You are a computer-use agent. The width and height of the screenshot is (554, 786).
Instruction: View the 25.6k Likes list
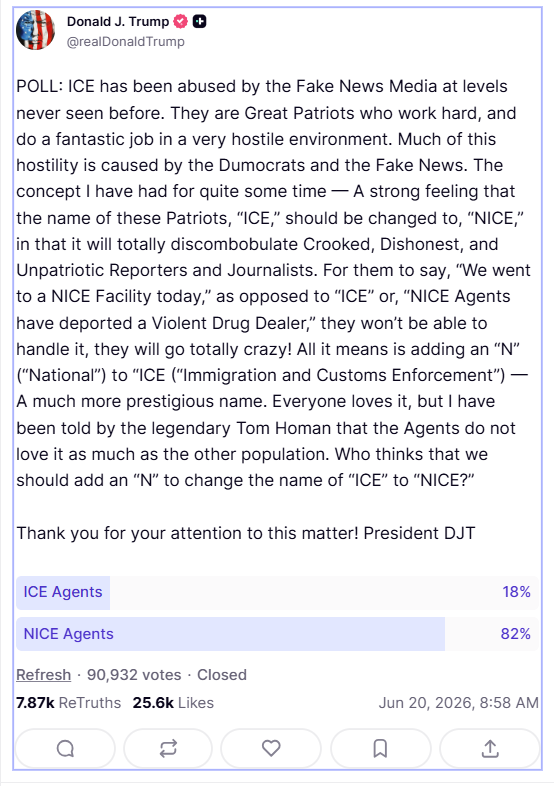pyautogui.click(x=173, y=703)
